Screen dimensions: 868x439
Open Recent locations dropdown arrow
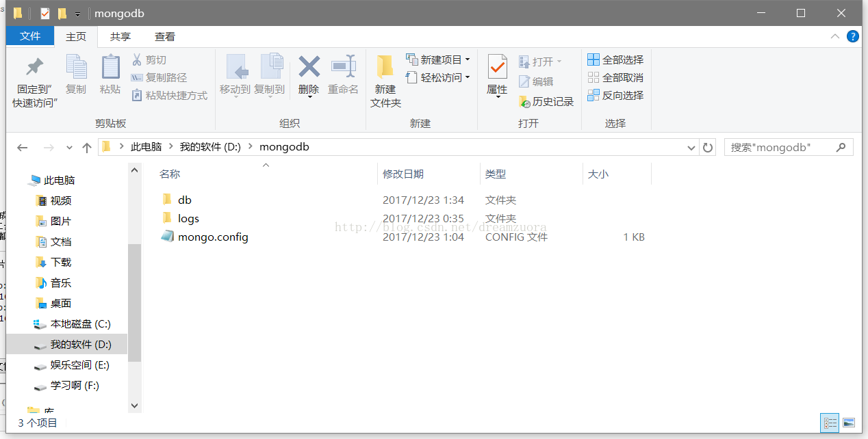click(x=69, y=147)
